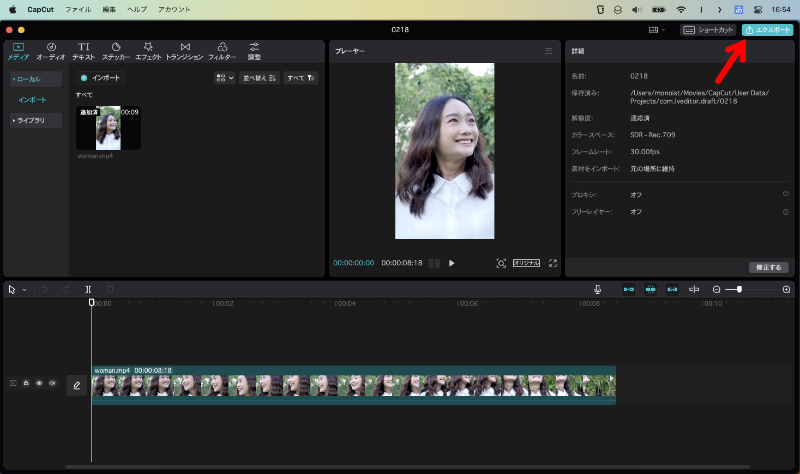The height and width of the screenshot is (474, 800).
Task: Click the first small icon on track header
Action: (x=13, y=383)
